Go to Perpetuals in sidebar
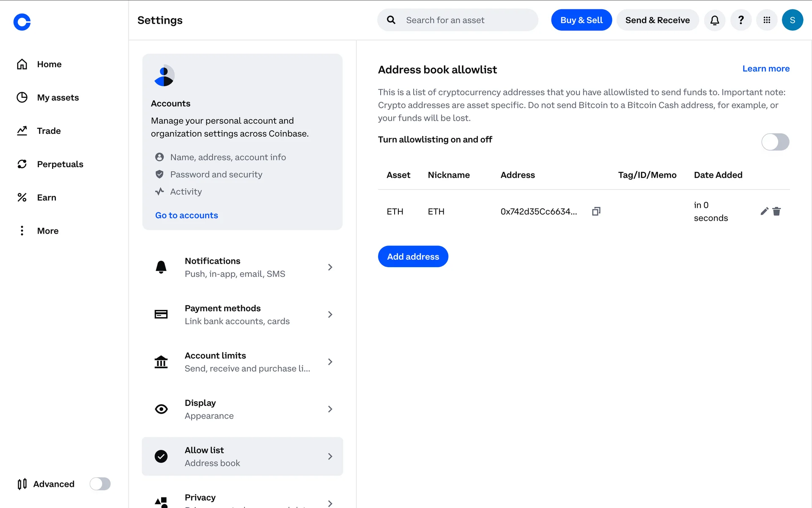 pos(60,164)
